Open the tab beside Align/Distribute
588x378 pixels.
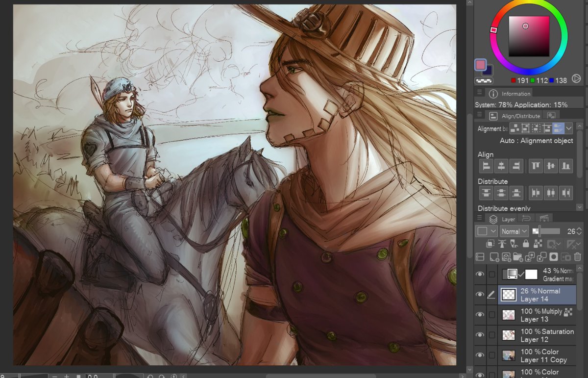coord(552,116)
